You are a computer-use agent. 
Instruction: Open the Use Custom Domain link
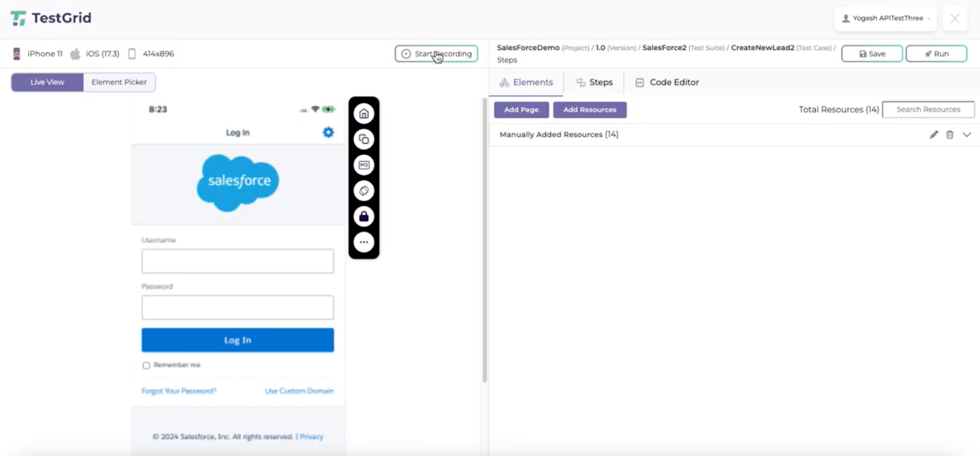point(299,391)
